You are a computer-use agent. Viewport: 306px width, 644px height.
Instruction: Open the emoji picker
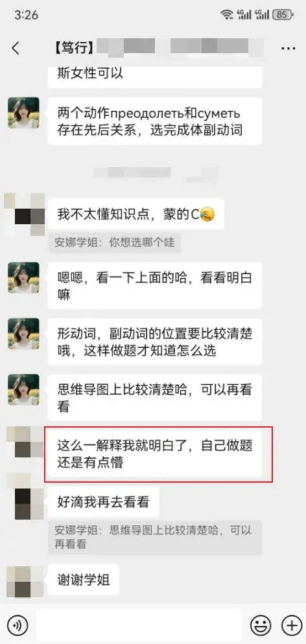click(261, 625)
